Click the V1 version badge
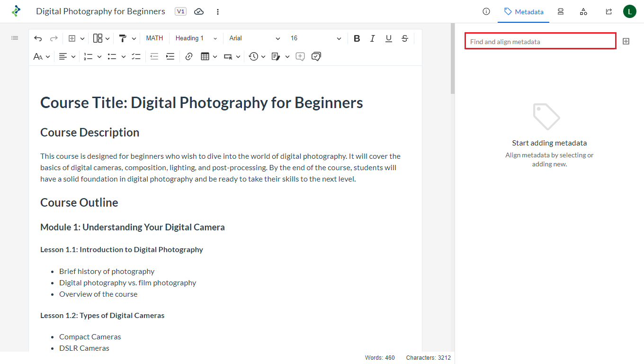Screen dimensions: 644x364 tap(180, 11)
